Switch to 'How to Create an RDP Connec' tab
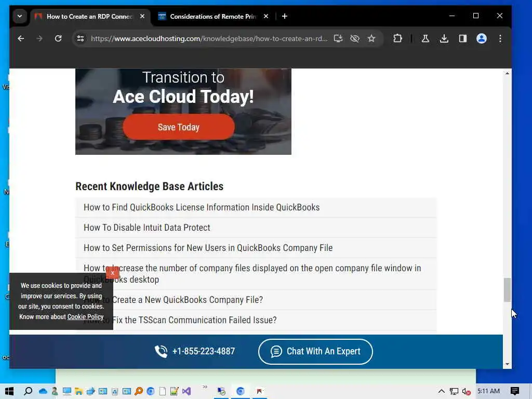Screen dimensions: 532x399 [x=89, y=16]
